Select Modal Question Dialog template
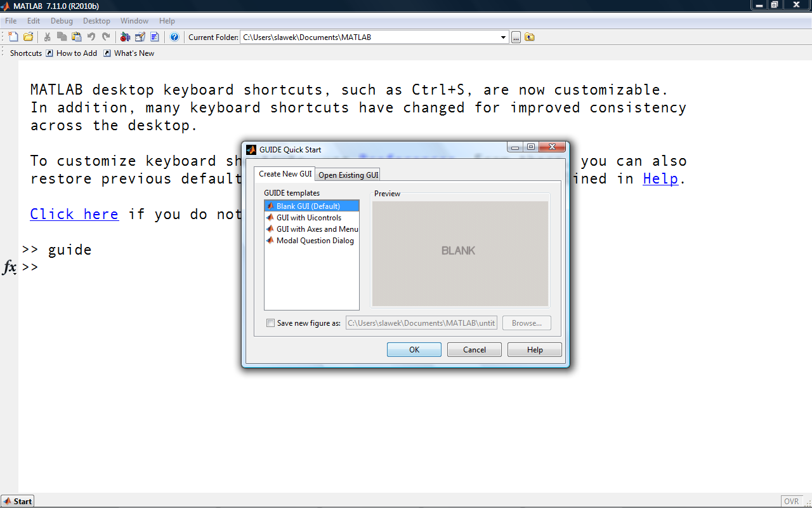 tap(311, 240)
